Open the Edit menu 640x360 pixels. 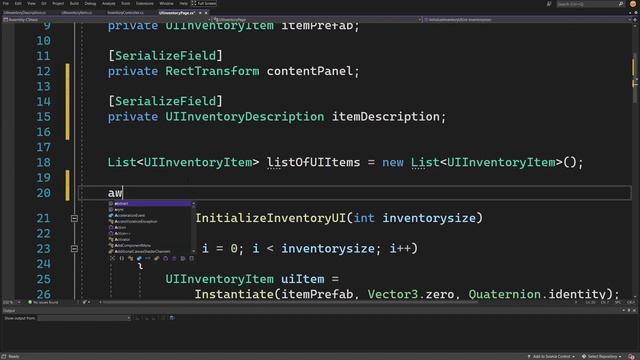[18, 3]
